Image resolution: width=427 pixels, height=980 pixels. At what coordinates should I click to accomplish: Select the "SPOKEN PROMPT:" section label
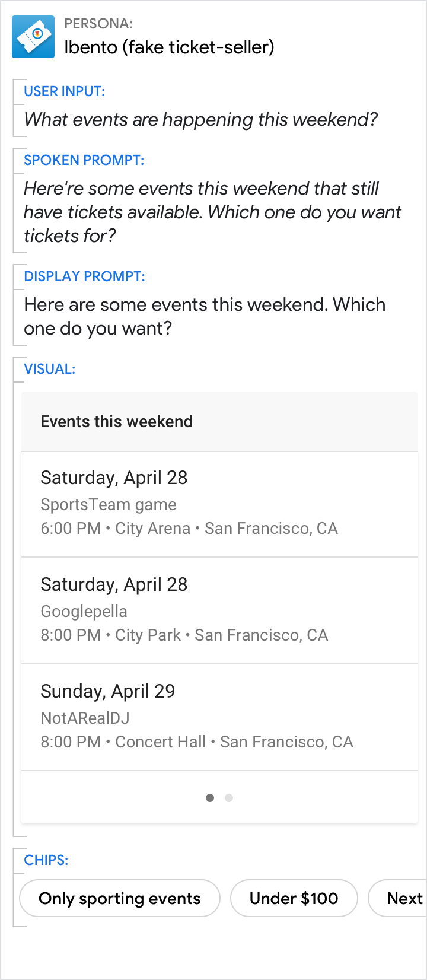[x=84, y=160]
